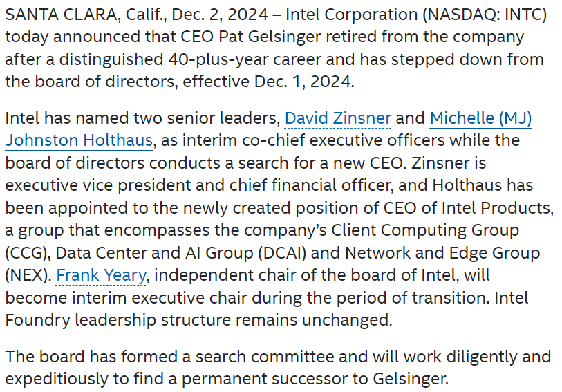Click the words 'Network and Edge Group'
The height and width of the screenshot is (392, 562).
[442, 253]
